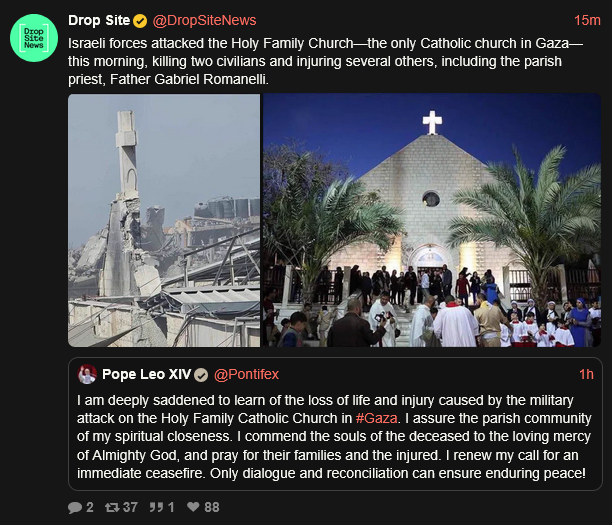612x525 pixels.
Task: Open the destroyed church cross photo
Action: 164,220
